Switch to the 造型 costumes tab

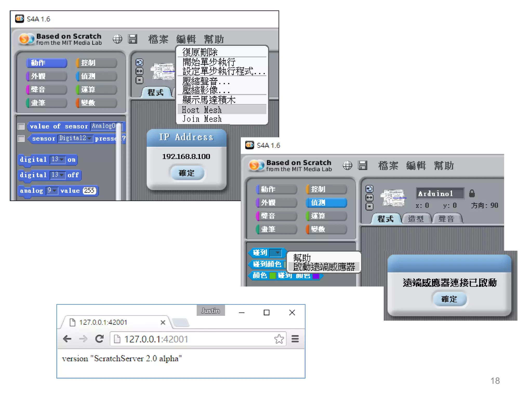pyautogui.click(x=416, y=219)
